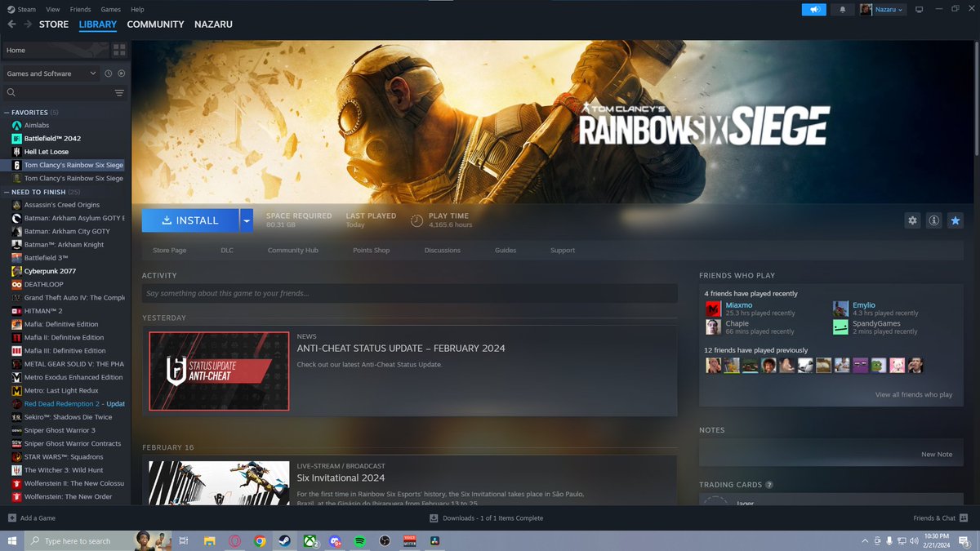The image size is (980, 551).
Task: Collapse the NEED TO FINISH category
Action: click(x=7, y=192)
